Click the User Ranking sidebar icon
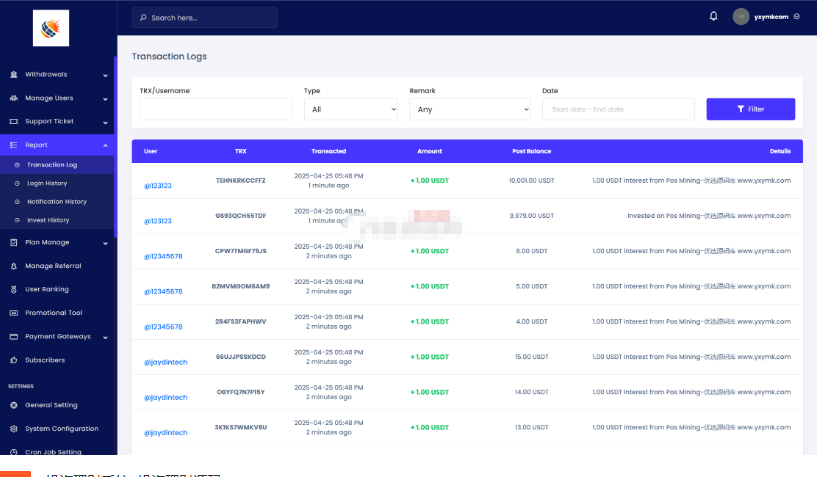Viewport: 819px width, 477px height. point(13,289)
